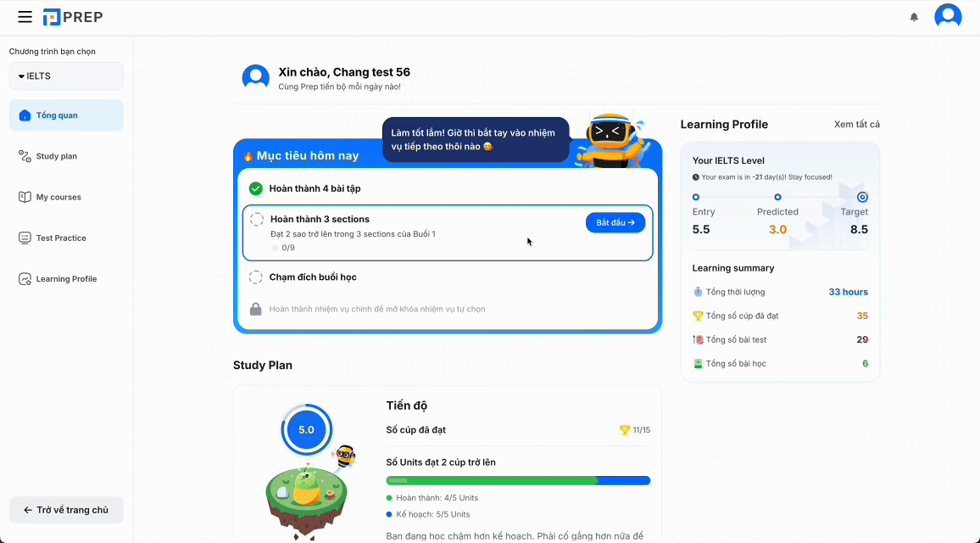
Task: Toggle dashed circle beside Chạm đích buổi học
Action: point(255,277)
